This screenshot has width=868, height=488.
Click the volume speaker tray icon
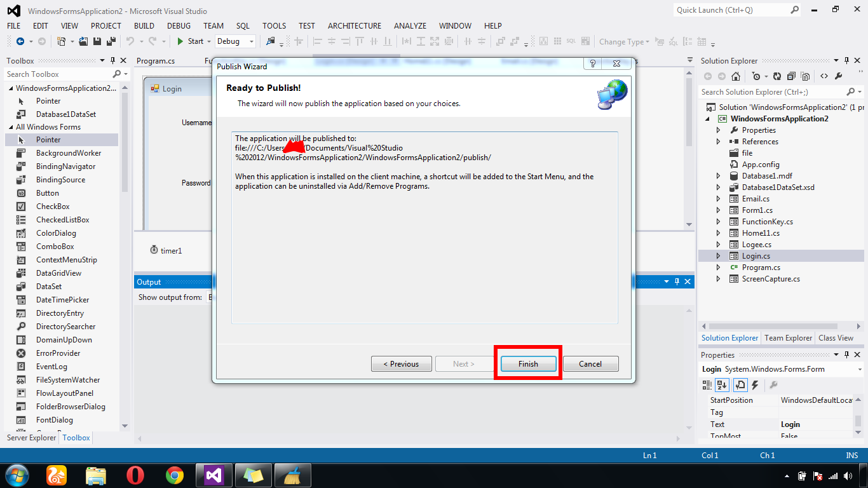pyautogui.click(x=848, y=476)
